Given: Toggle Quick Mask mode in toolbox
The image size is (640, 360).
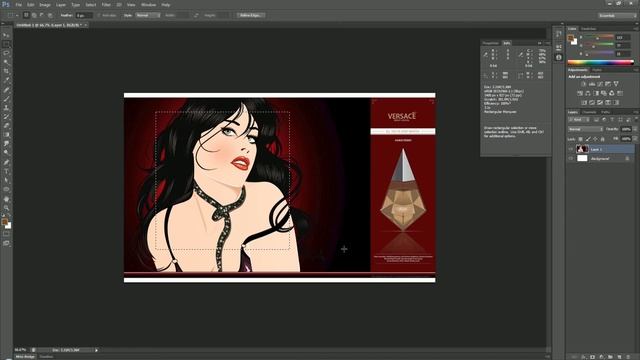Looking at the screenshot, I should click(6, 234).
